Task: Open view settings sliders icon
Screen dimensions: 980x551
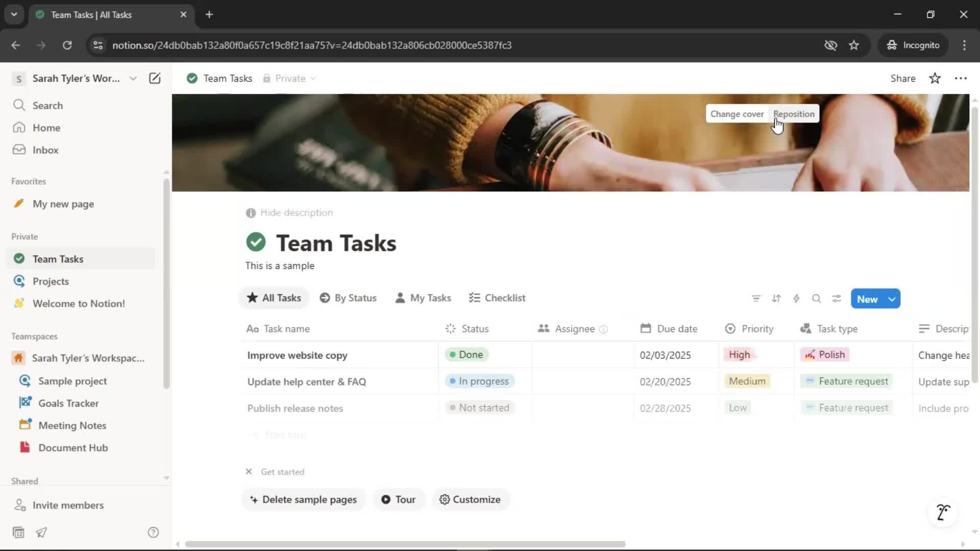Action: (x=837, y=298)
